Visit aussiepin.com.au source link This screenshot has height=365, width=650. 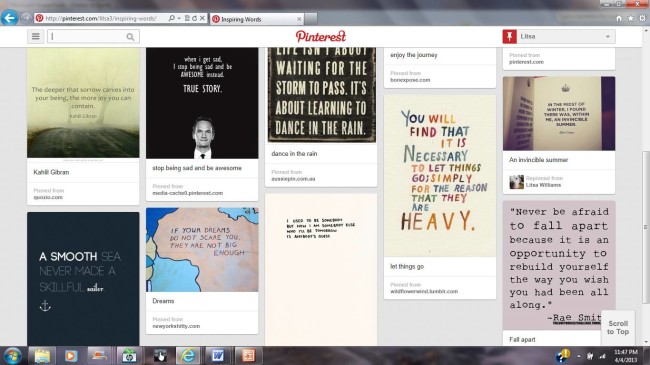(293, 179)
